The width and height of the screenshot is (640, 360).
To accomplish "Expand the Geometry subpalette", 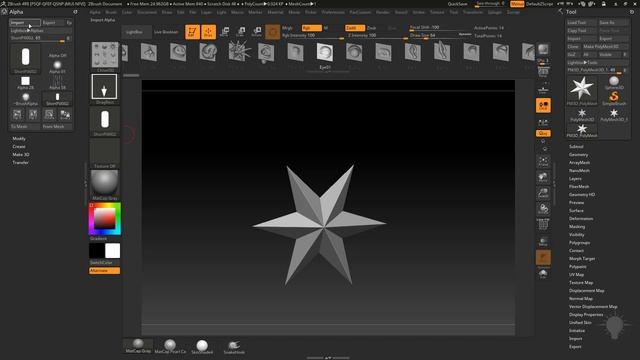I will 578,155.
